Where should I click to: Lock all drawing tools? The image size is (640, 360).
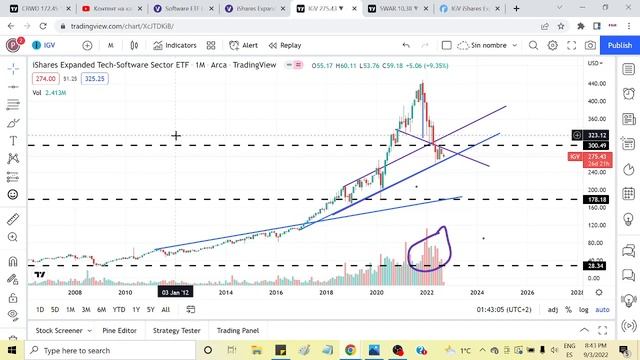(x=13, y=298)
